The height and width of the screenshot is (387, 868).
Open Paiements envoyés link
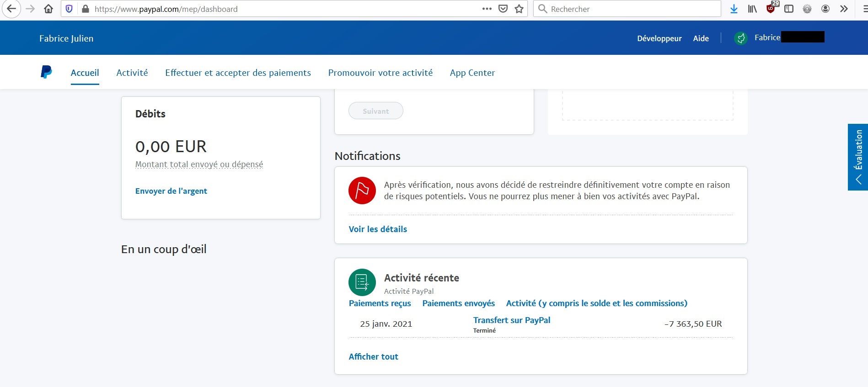(459, 303)
